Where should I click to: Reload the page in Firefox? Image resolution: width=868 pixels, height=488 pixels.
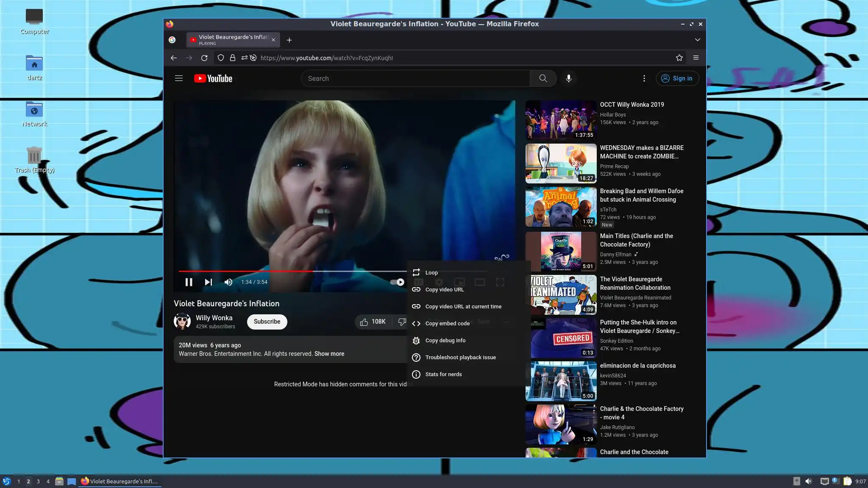coord(204,58)
